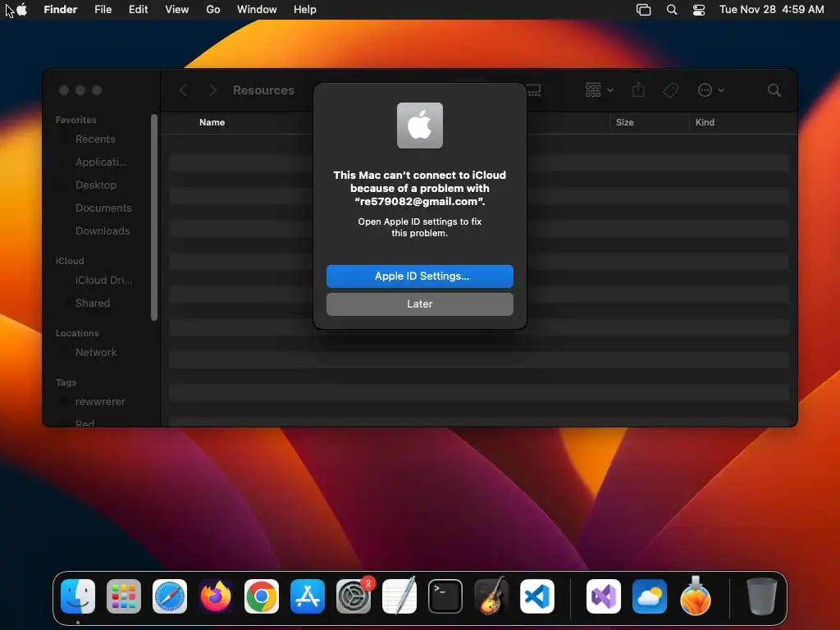Image resolution: width=840 pixels, height=630 pixels.
Task: Launch Terminal from the Dock
Action: pos(445,596)
